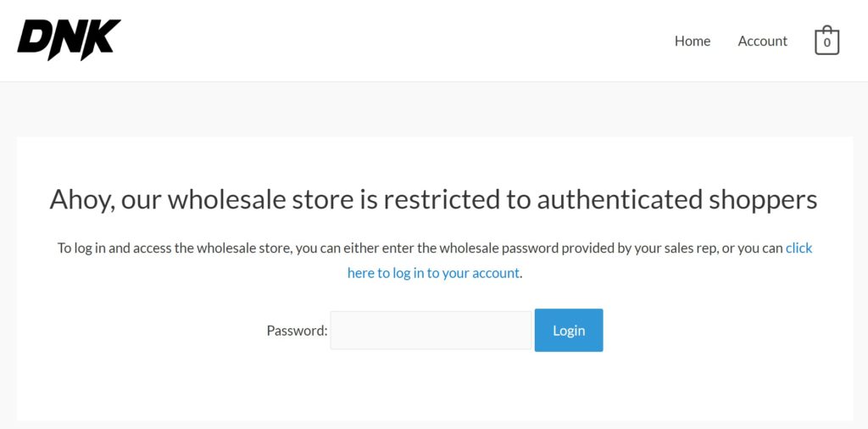Click the word "account" in the blue link
The height and width of the screenshot is (429, 868).
pos(496,273)
